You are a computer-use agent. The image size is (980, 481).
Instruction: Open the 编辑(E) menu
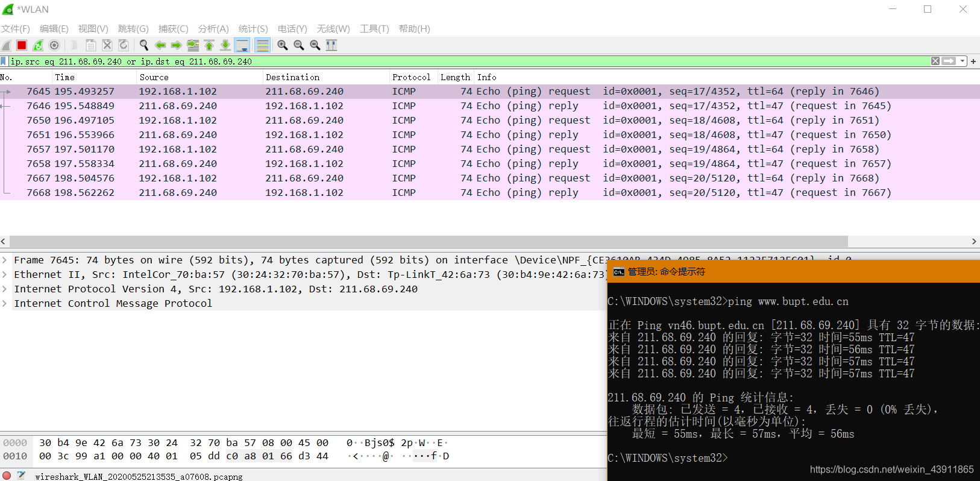[x=54, y=29]
